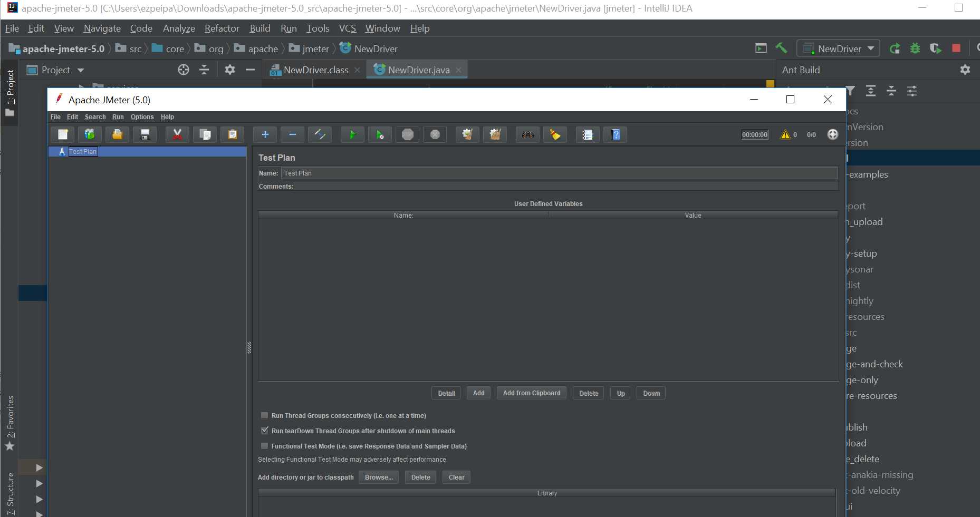Click the Test Plan Name field
This screenshot has height=517, width=980.
559,173
